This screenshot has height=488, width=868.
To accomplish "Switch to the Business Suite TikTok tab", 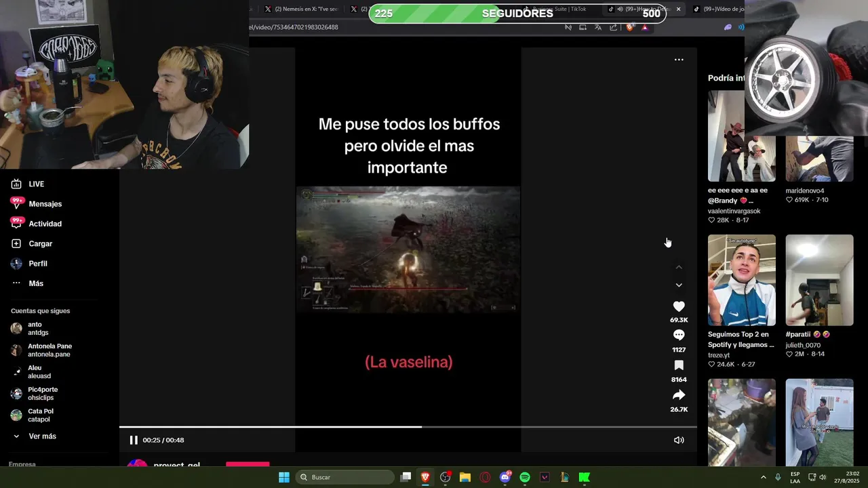I will coord(554,9).
